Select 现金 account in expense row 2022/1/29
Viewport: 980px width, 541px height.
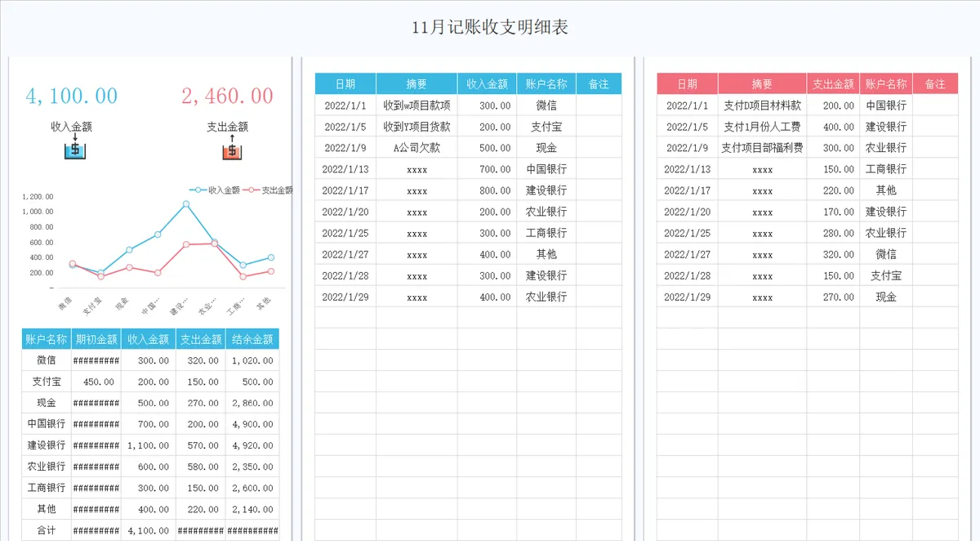(886, 297)
